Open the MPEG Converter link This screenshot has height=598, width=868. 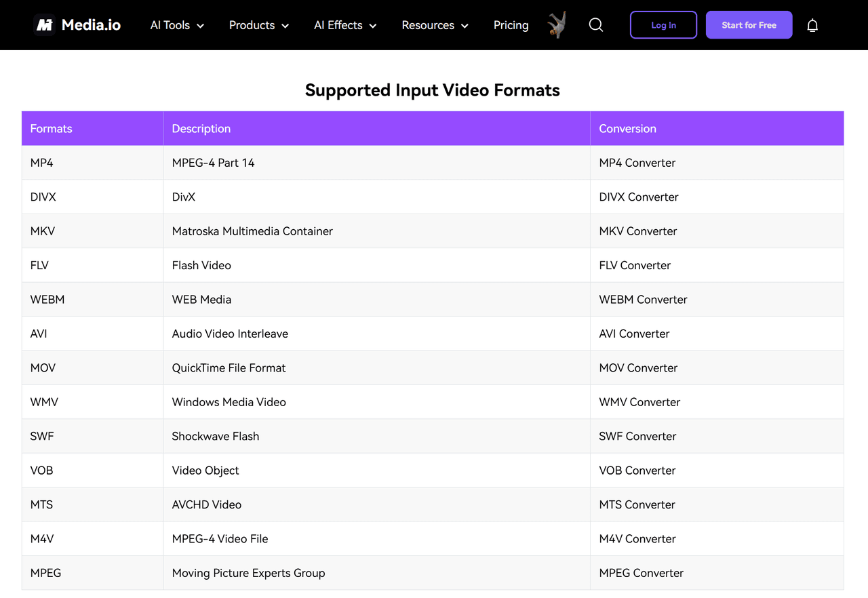(641, 573)
